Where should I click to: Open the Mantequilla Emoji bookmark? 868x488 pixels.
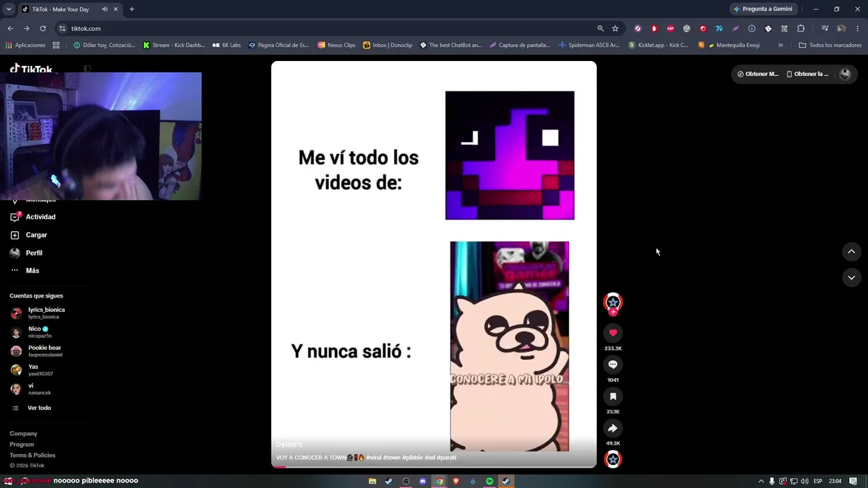pyautogui.click(x=729, y=45)
